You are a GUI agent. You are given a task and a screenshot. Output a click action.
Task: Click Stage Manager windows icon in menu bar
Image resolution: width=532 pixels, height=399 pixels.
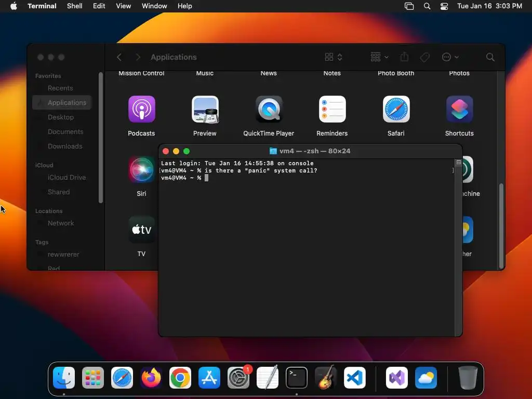pyautogui.click(x=409, y=6)
